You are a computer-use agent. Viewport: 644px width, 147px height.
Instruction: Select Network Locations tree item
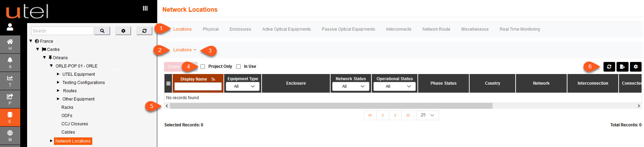(73, 141)
